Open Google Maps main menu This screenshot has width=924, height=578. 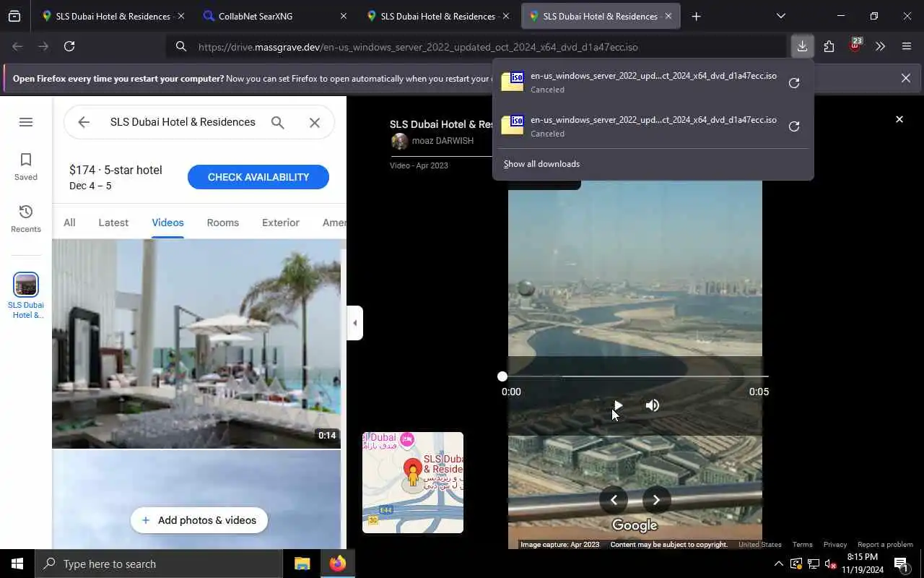26,122
